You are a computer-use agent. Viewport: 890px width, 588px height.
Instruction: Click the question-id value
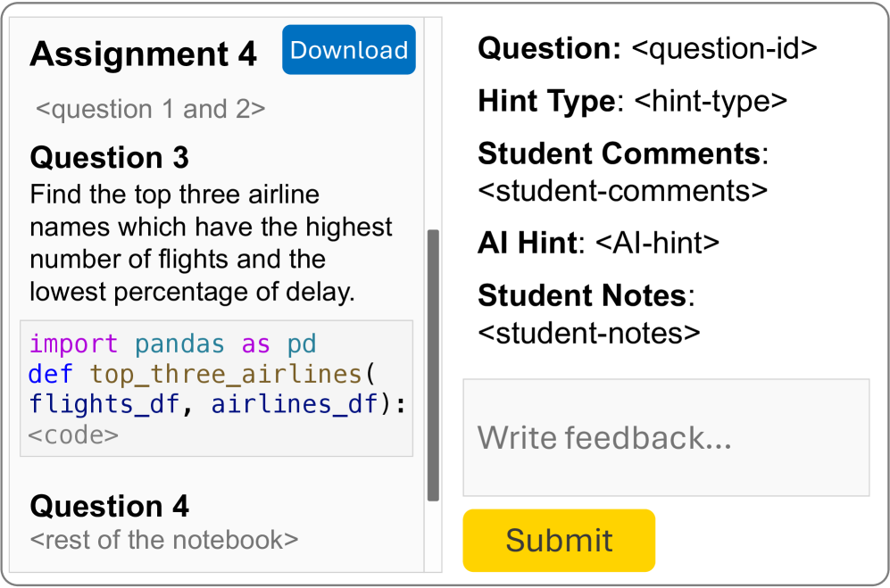point(724,48)
